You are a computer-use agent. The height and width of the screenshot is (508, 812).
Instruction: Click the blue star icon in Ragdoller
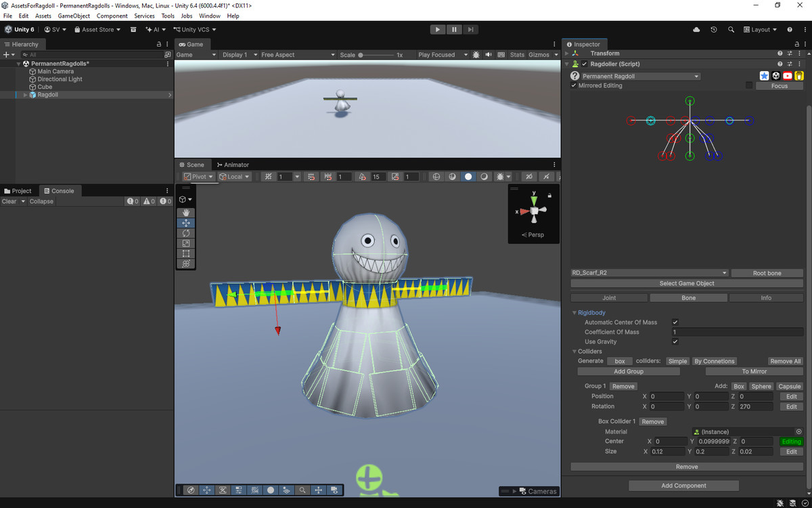765,77
